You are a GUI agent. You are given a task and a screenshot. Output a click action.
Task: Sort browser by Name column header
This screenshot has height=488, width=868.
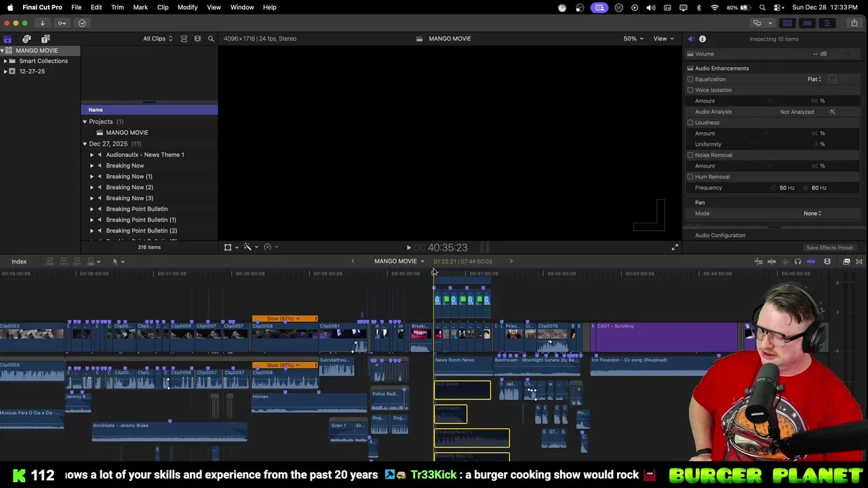[x=149, y=110]
